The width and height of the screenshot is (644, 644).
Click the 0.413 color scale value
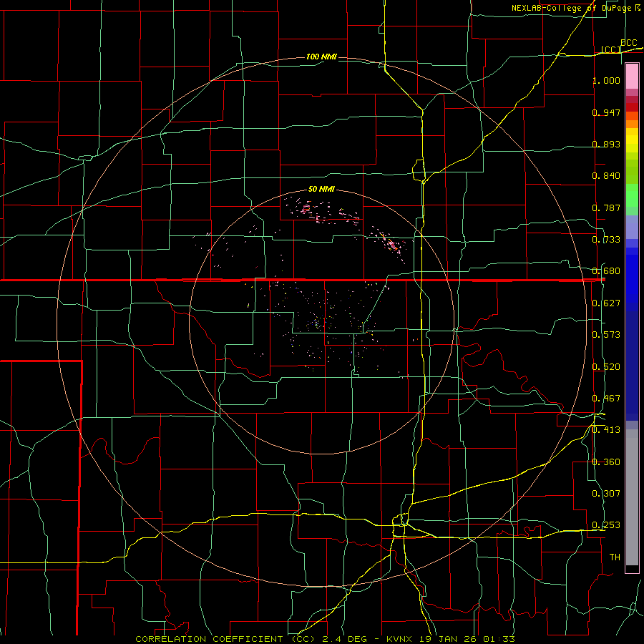[606, 430]
